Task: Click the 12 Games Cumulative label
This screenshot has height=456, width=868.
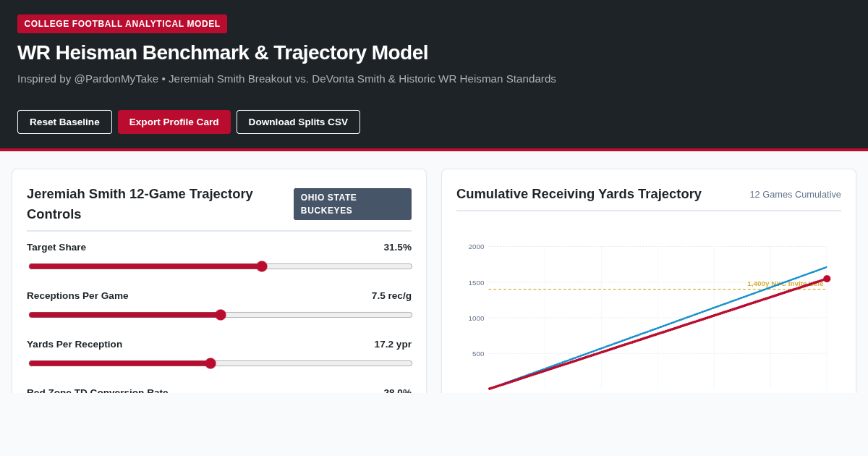Action: 795,195
